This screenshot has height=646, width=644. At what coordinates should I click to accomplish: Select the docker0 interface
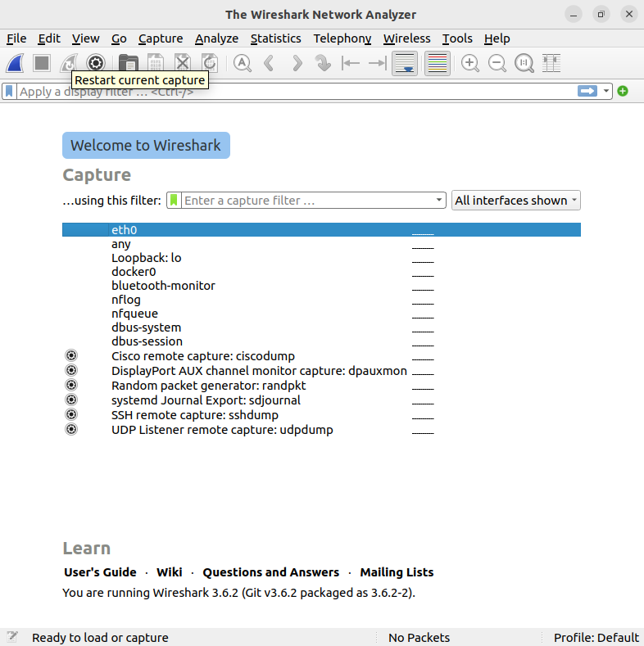tap(321, 272)
